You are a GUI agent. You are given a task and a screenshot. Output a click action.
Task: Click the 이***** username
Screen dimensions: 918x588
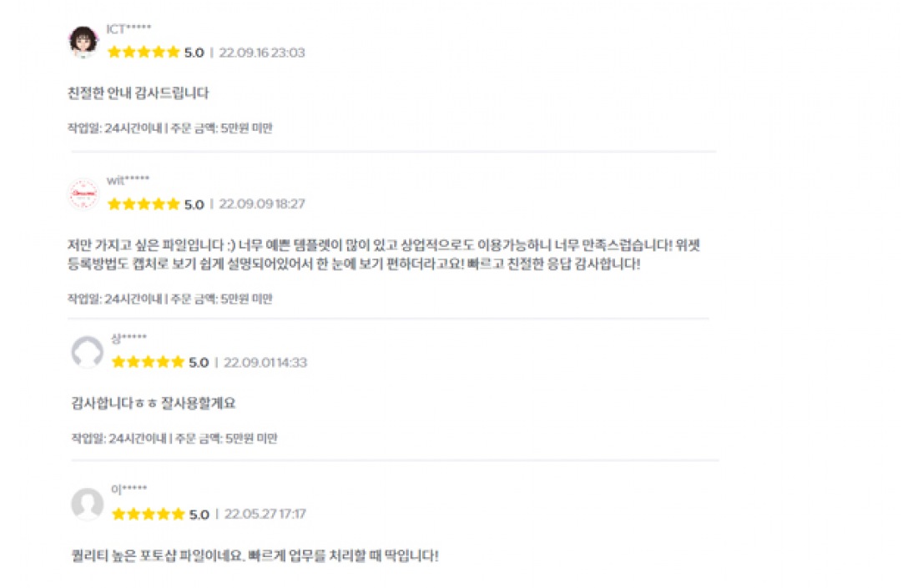point(129,490)
